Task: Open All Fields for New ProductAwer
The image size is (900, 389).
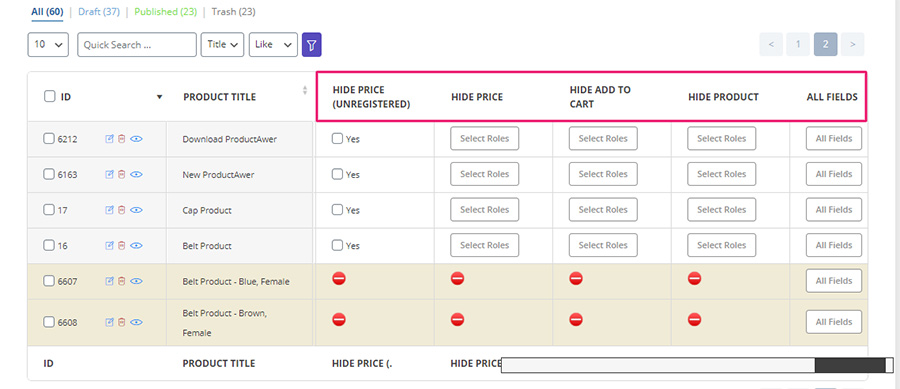Action: coord(834,174)
